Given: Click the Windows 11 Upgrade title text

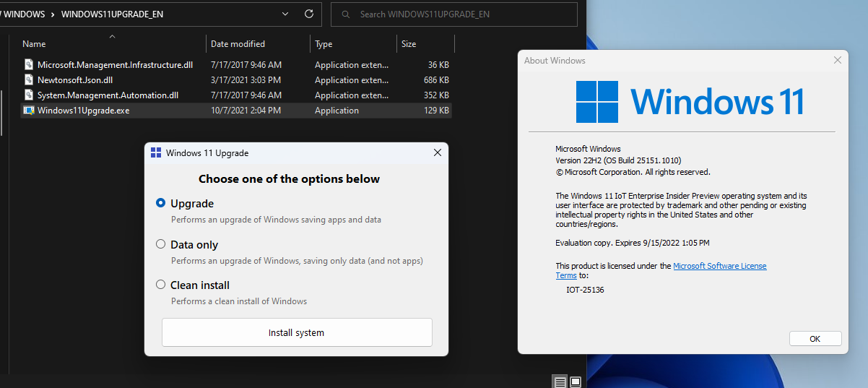Looking at the screenshot, I should 207,153.
